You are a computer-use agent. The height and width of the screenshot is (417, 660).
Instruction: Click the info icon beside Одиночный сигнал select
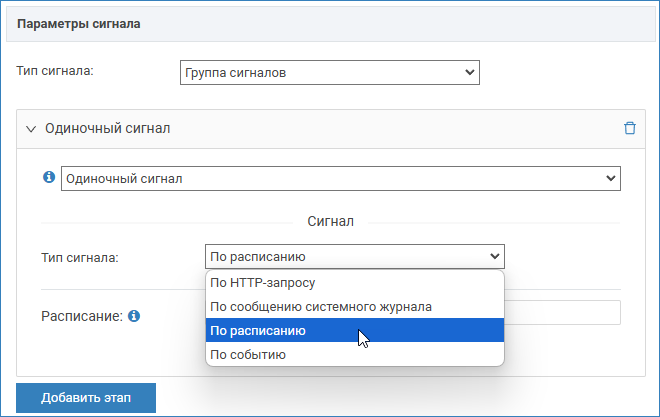48,177
